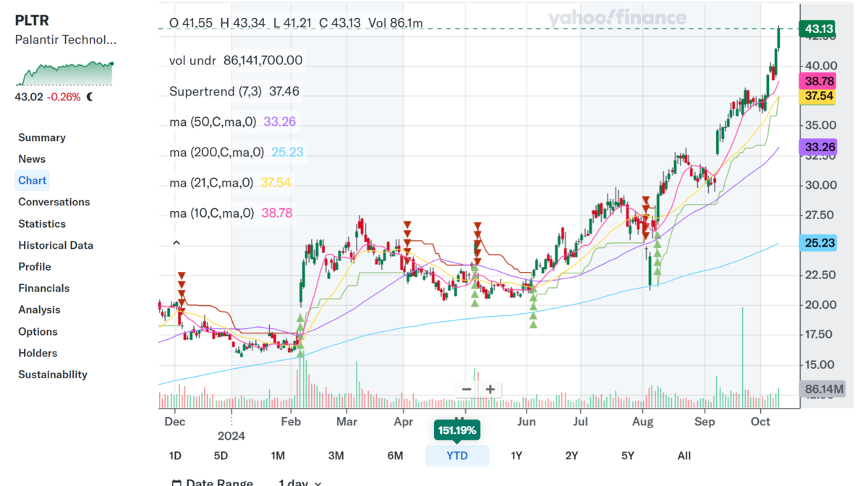Pick the 5Y range

628,456
